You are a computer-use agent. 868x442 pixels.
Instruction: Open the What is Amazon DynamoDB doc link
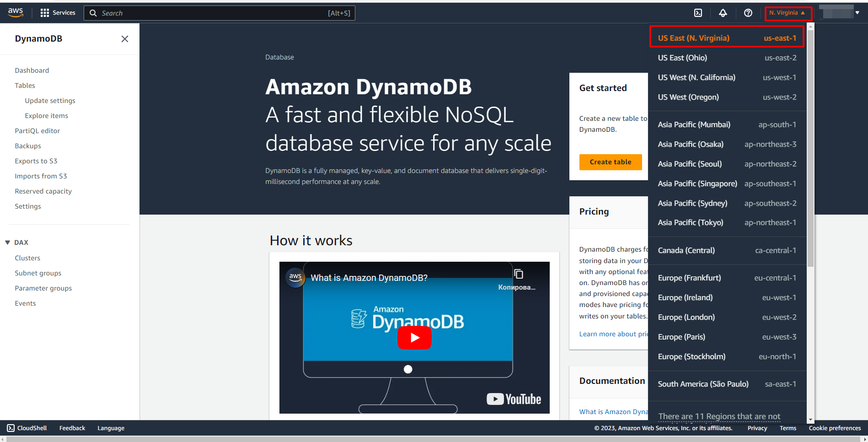tap(614, 412)
